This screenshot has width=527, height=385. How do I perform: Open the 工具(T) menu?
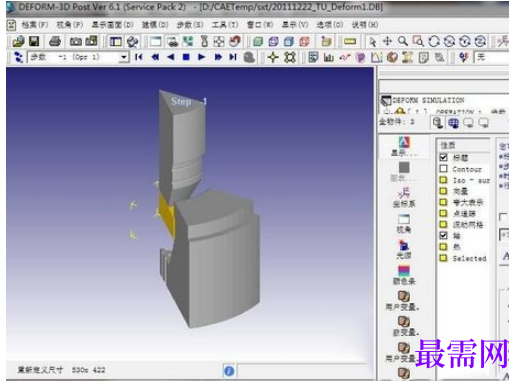[225, 25]
